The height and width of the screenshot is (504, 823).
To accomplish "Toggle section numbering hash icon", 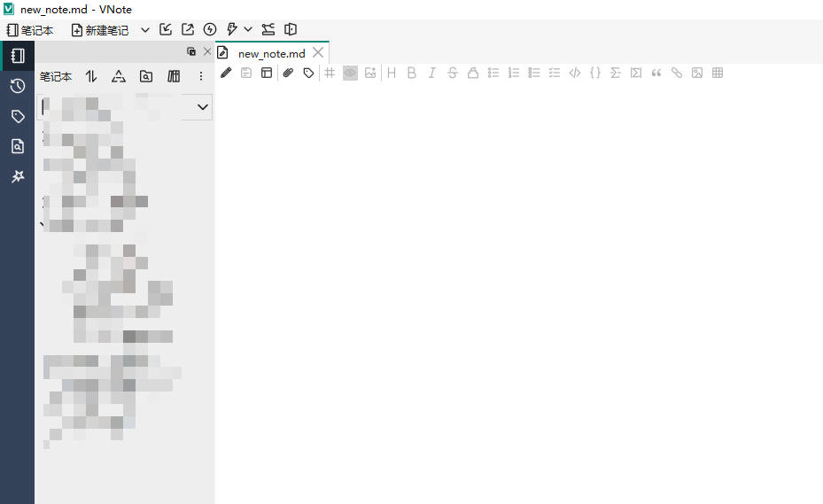I will [330, 73].
